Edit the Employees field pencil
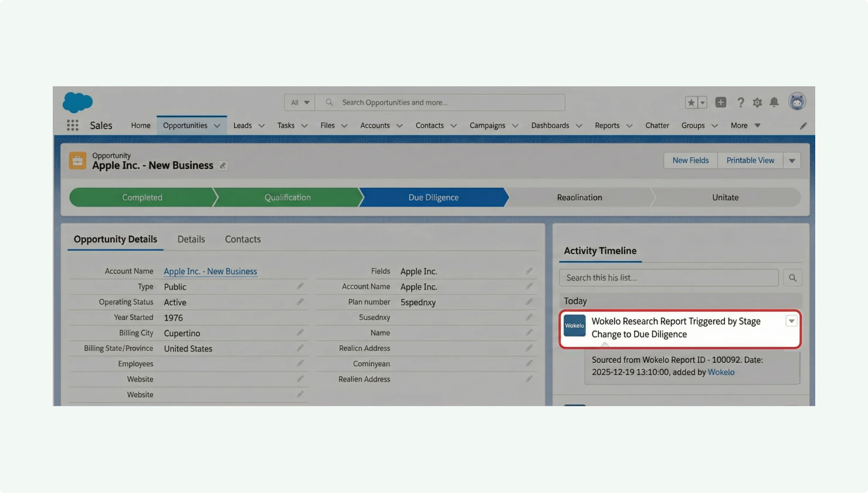The height and width of the screenshot is (493, 868). 300,363
